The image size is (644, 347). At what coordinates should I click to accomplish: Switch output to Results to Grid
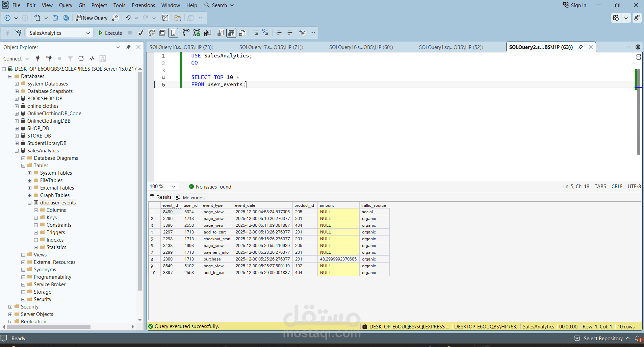pos(231,33)
